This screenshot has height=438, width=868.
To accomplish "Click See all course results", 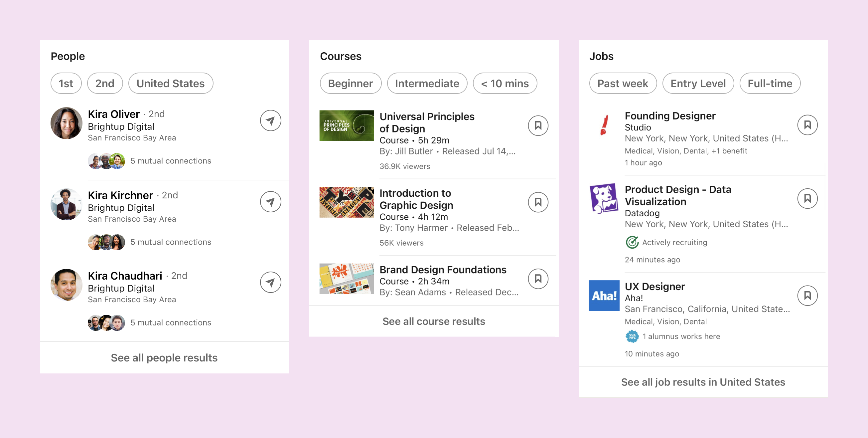I will point(433,321).
